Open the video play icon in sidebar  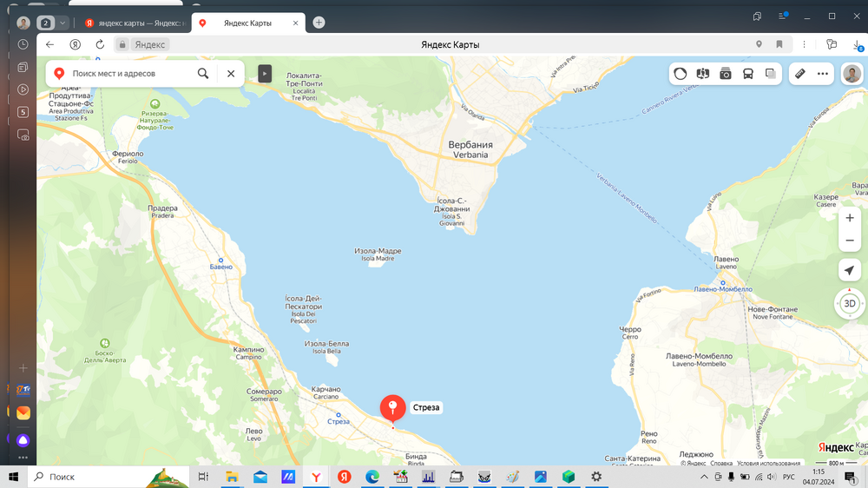point(23,89)
